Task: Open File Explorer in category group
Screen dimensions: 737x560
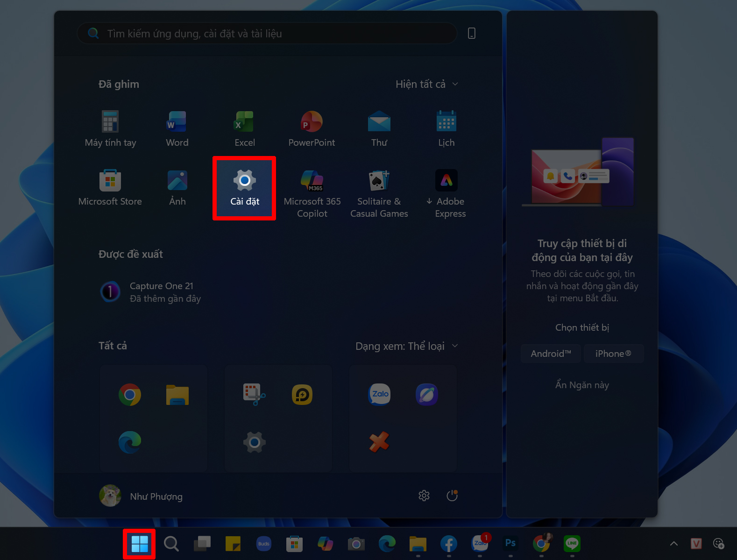Action: (x=177, y=395)
